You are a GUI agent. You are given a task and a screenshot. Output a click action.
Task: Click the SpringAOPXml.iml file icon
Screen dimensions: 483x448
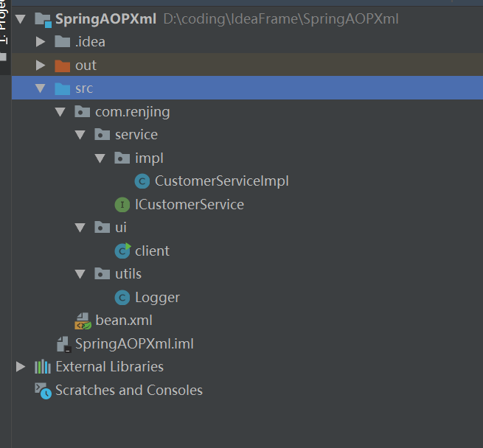click(x=64, y=344)
